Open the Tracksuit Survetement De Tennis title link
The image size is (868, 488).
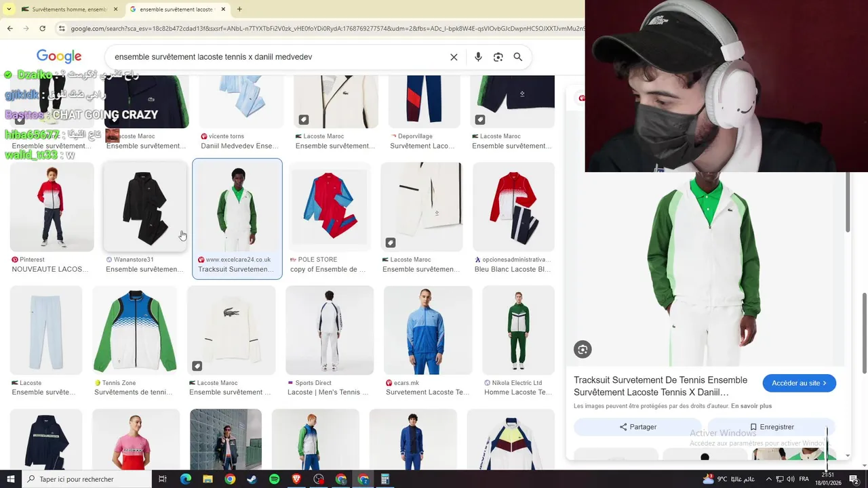click(x=660, y=386)
